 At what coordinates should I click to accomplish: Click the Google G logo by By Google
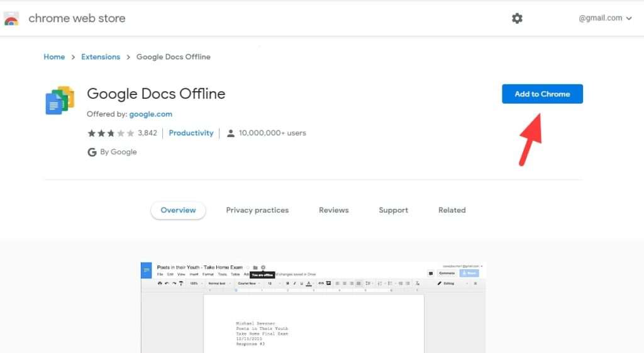pos(92,152)
